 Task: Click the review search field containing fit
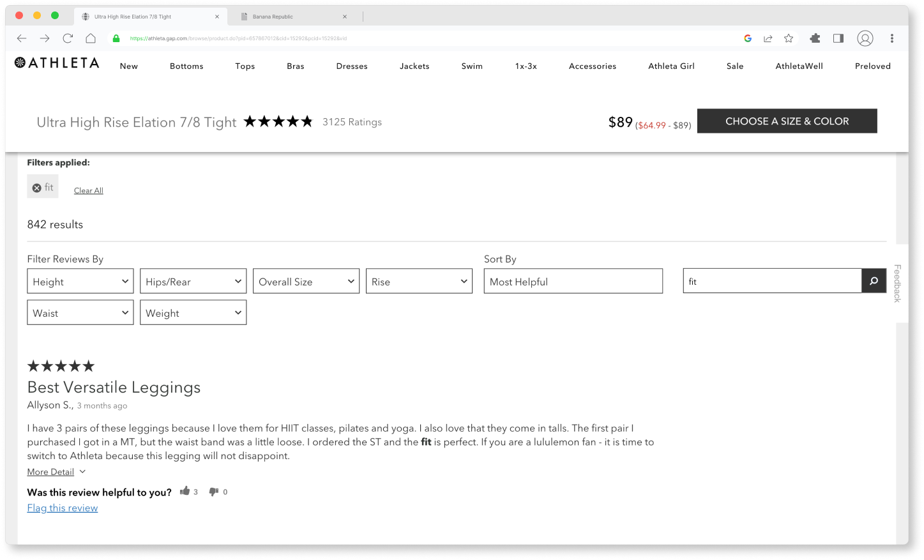[772, 281]
